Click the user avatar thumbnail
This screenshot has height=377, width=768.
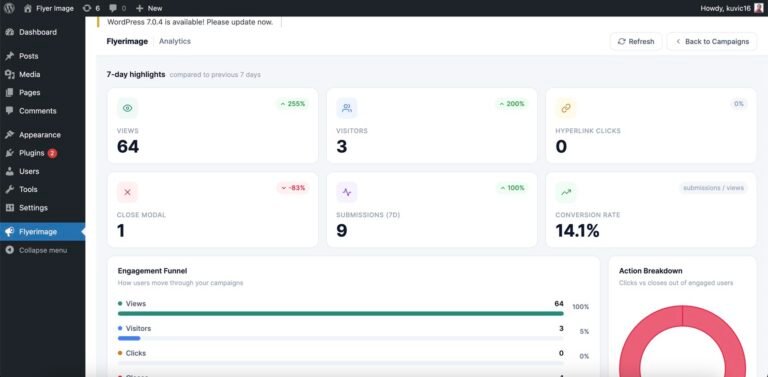tap(759, 8)
